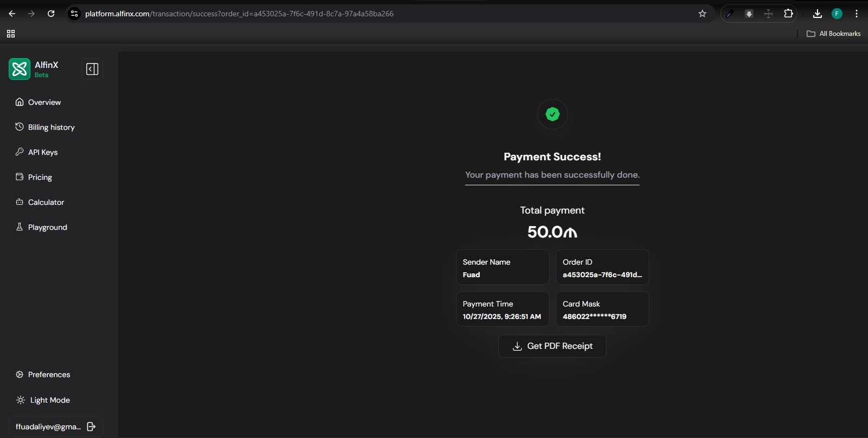Open Preferences settings
The image size is (868, 438).
coord(49,374)
